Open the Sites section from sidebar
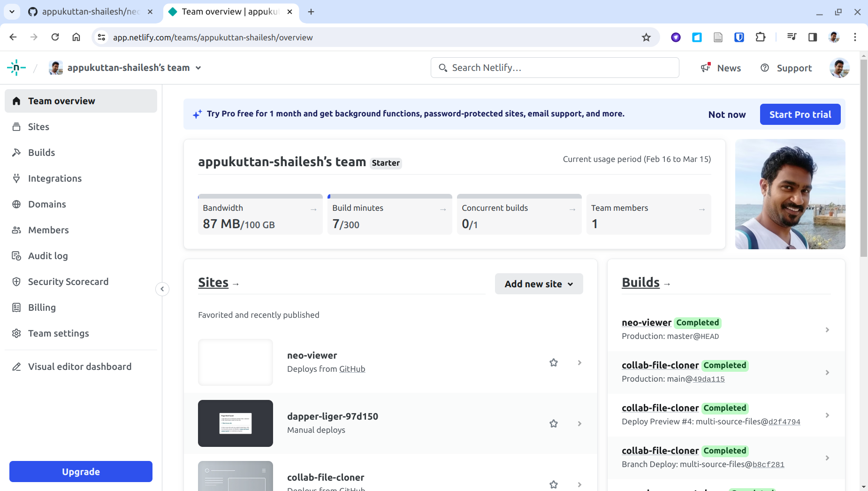This screenshot has width=868, height=491. coord(38,127)
